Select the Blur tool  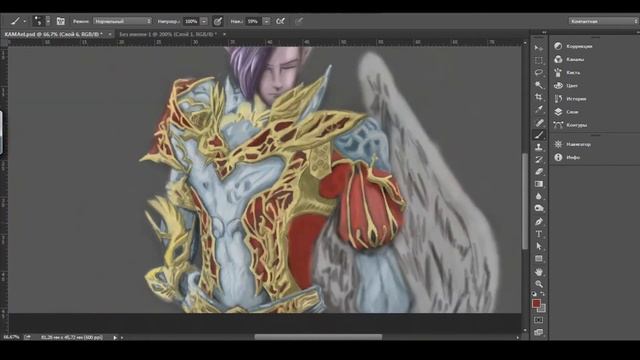pyautogui.click(x=539, y=196)
